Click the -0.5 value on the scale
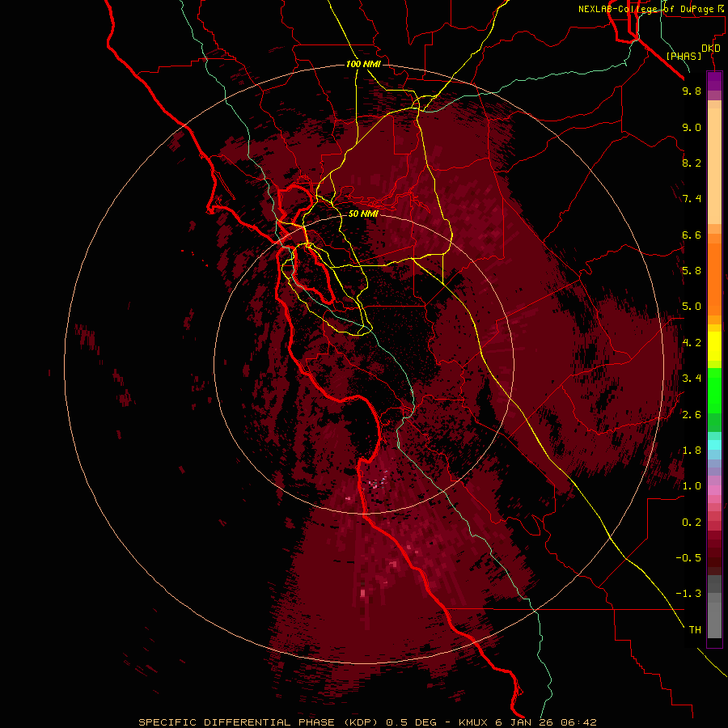728x728 pixels. pos(688,558)
